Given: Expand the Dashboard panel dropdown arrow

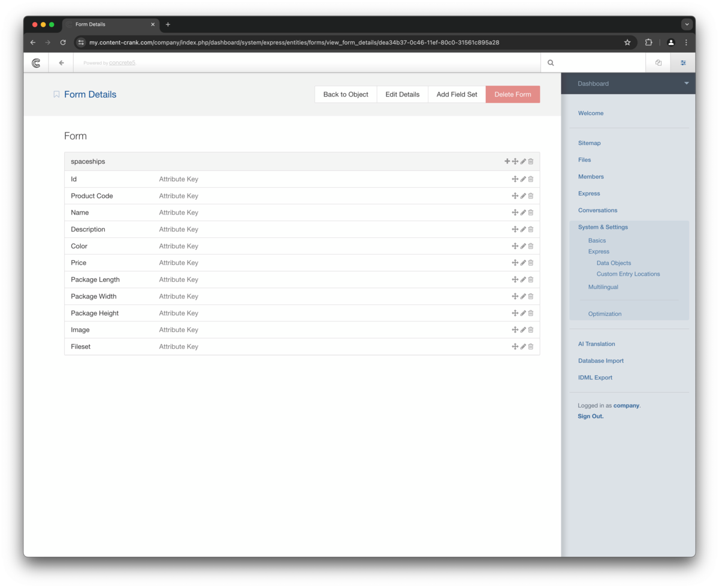Looking at the screenshot, I should (687, 83).
